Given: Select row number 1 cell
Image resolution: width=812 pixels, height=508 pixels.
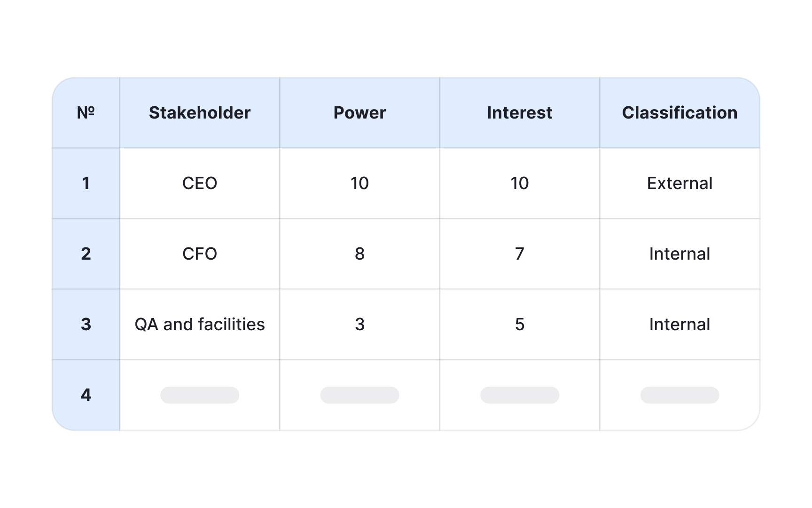Looking at the screenshot, I should (86, 183).
